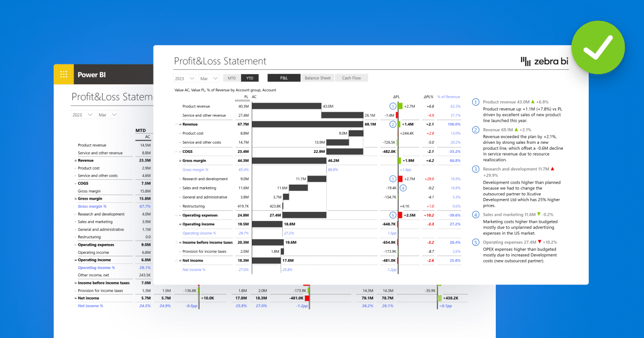The image size is (644, 338).
Task: Open the Mar month dropdown in front report
Action: [209, 78]
